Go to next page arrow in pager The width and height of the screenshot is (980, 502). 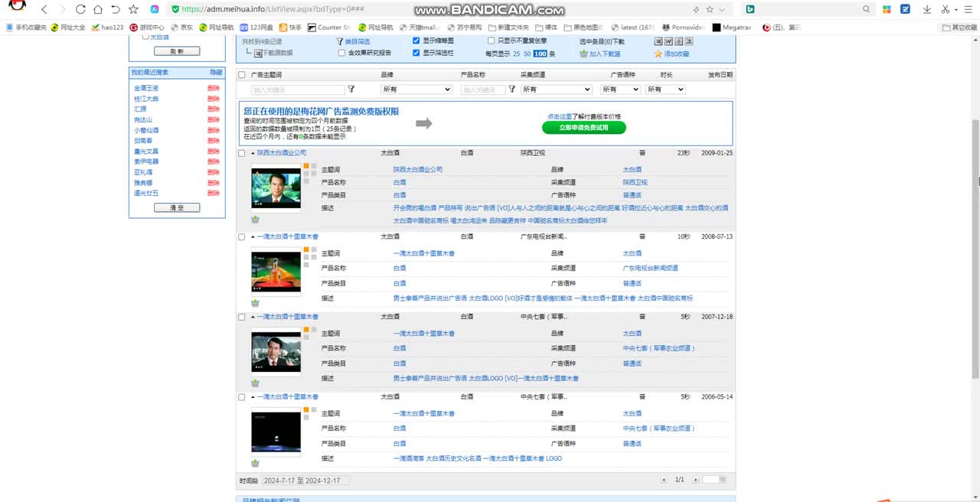[694, 480]
